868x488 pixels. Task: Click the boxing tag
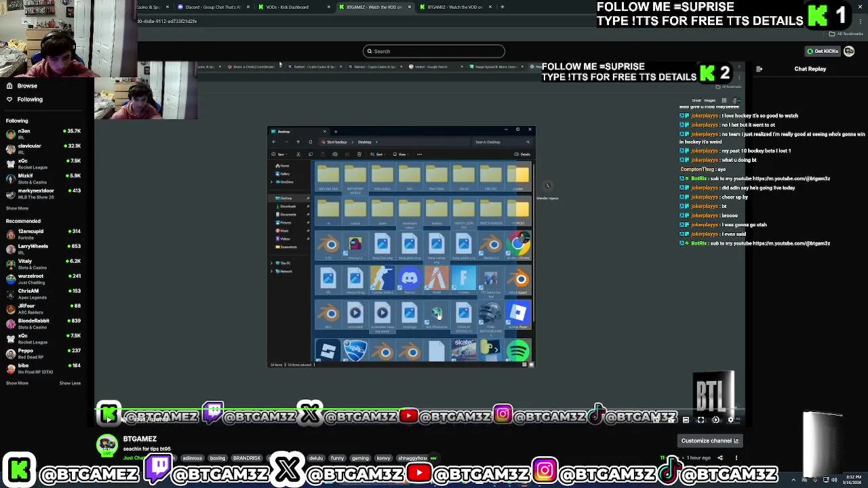[217, 458]
